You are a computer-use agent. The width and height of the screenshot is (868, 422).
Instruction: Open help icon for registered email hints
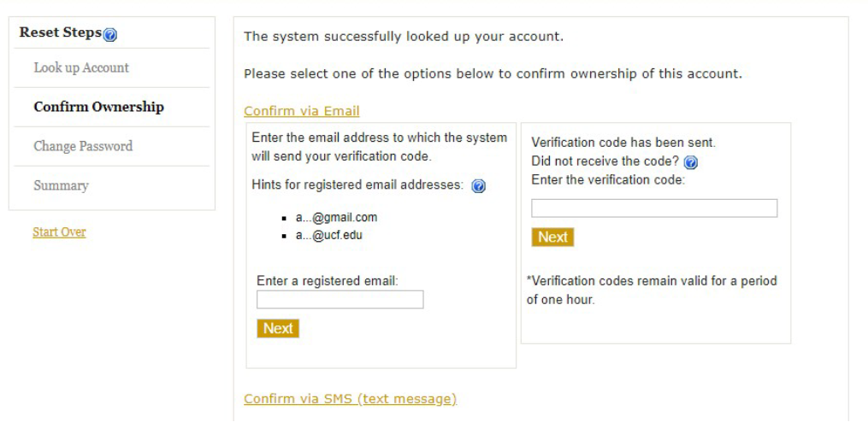coord(478,186)
